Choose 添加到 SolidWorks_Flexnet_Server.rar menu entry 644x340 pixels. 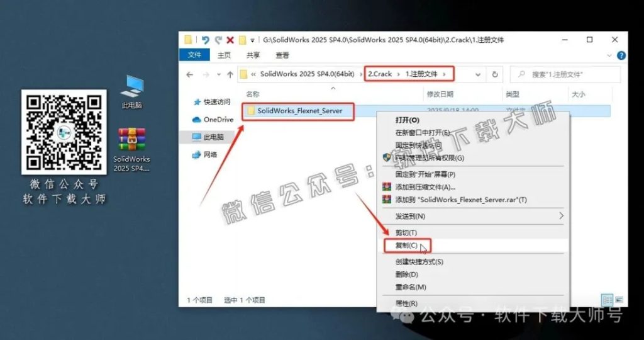pyautogui.click(x=473, y=200)
